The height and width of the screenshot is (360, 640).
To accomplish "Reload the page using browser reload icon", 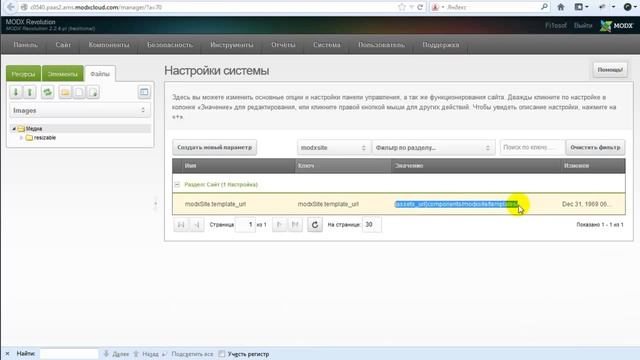I will coord(420,7).
